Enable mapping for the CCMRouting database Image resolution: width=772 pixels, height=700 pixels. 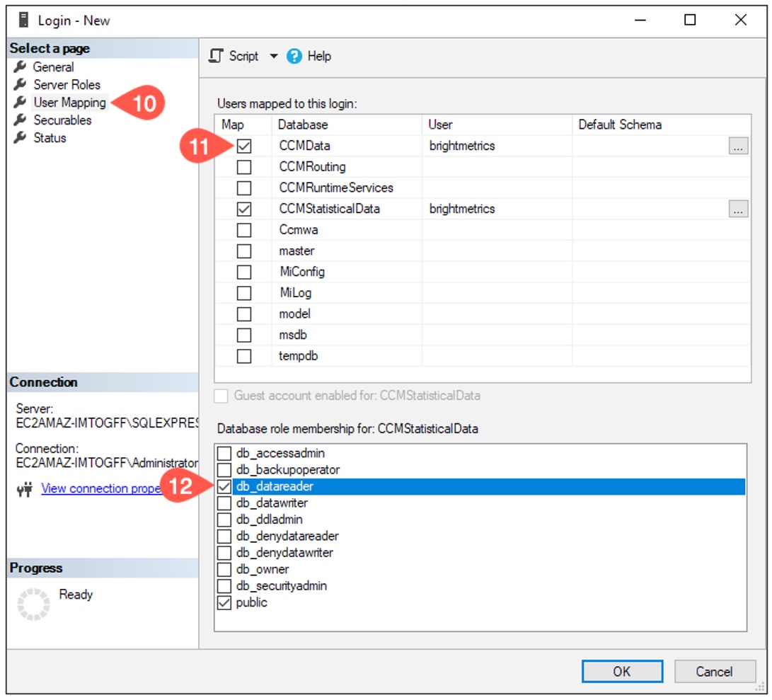pos(244,167)
